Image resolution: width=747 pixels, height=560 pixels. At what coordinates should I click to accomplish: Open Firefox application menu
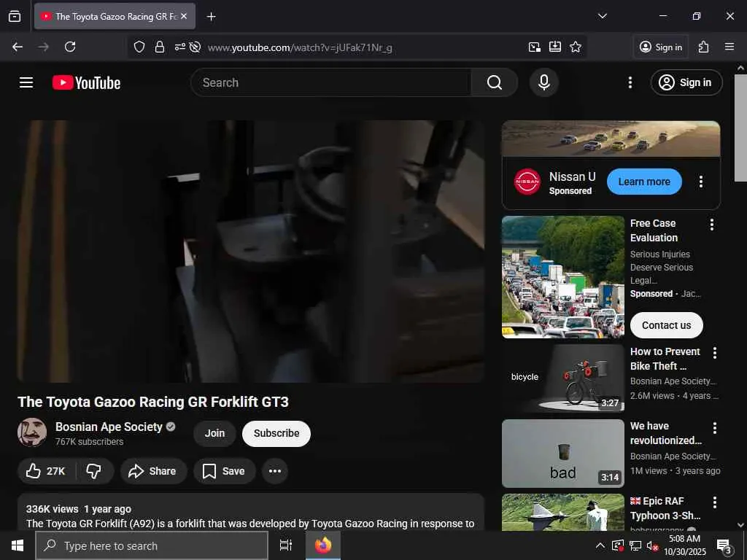click(729, 47)
